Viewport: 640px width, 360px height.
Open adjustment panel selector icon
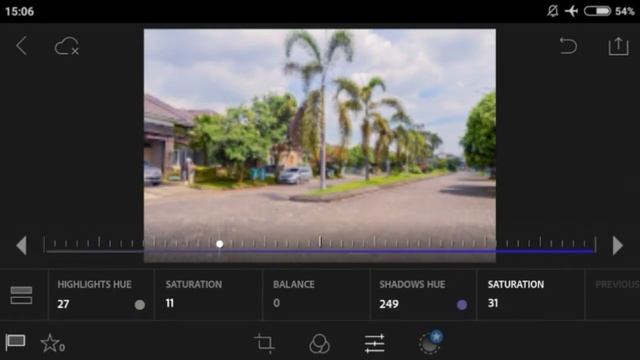tap(21, 295)
